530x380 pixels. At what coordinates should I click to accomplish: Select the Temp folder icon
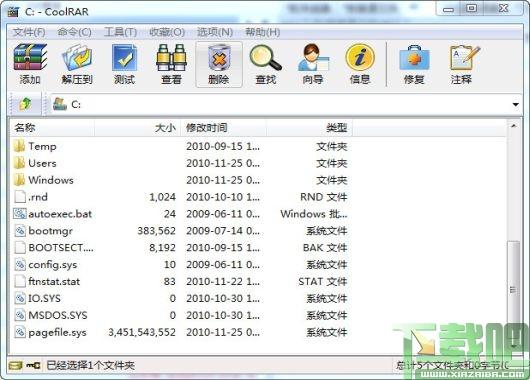click(19, 146)
